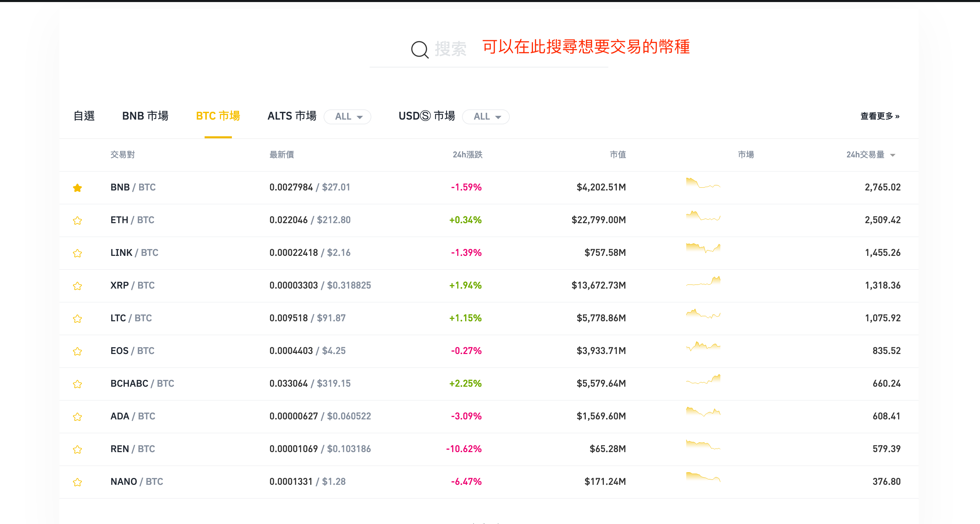Viewport: 980px width, 524px height.
Task: Click the +2.25% change value
Action: pyautogui.click(x=465, y=383)
